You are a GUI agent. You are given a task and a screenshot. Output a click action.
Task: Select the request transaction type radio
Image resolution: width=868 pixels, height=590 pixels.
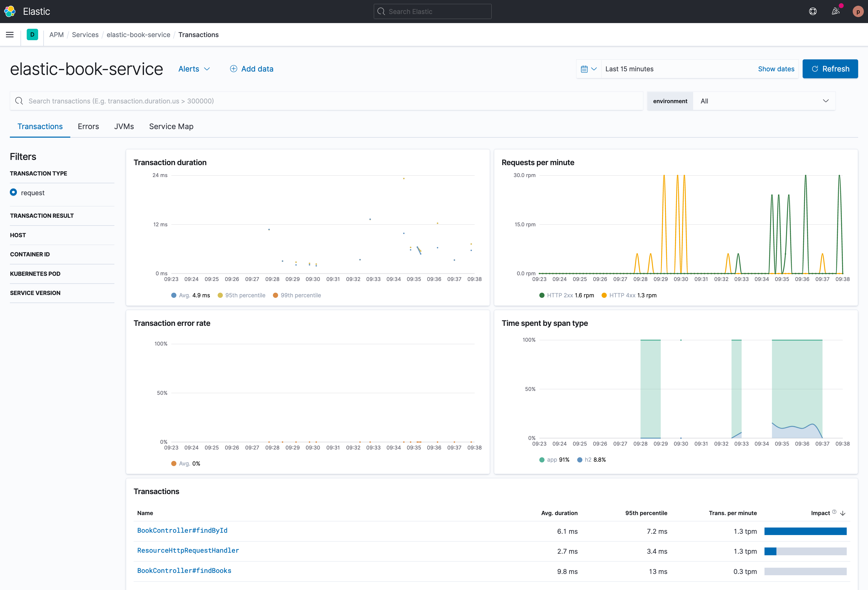(13, 193)
